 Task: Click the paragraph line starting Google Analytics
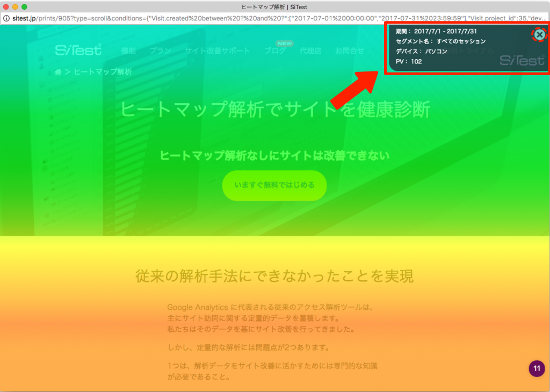(270, 307)
